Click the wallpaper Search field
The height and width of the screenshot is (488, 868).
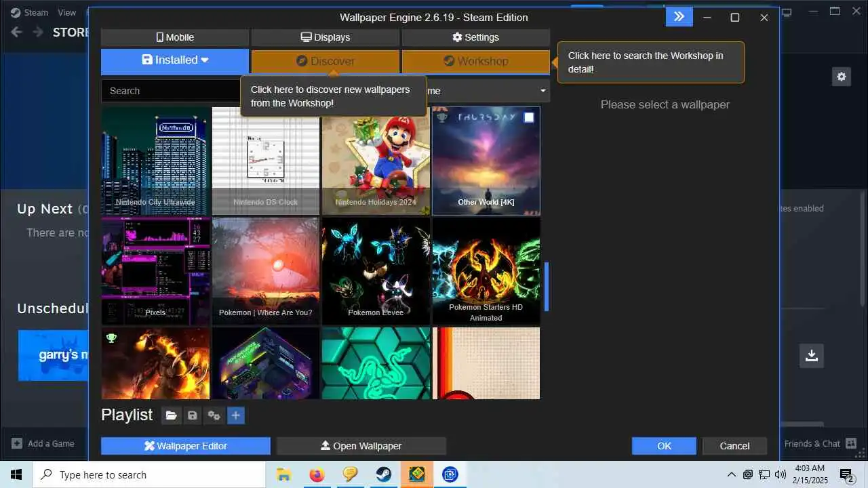tap(171, 91)
